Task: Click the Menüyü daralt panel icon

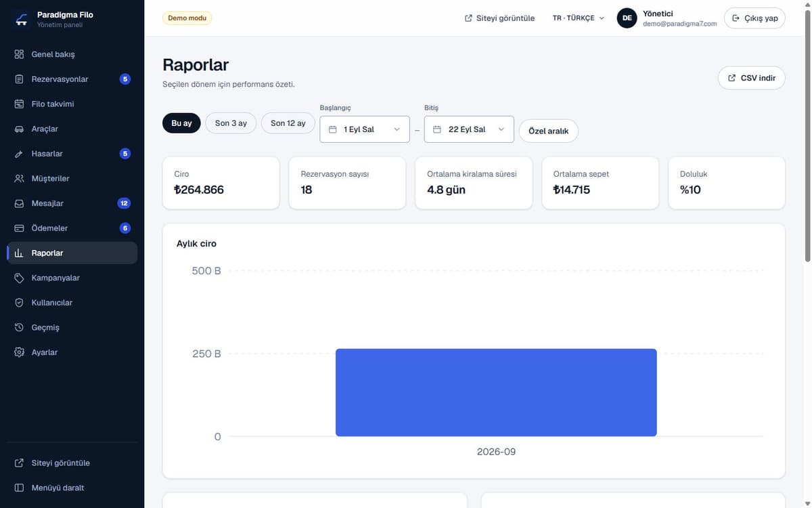Action: click(x=19, y=488)
